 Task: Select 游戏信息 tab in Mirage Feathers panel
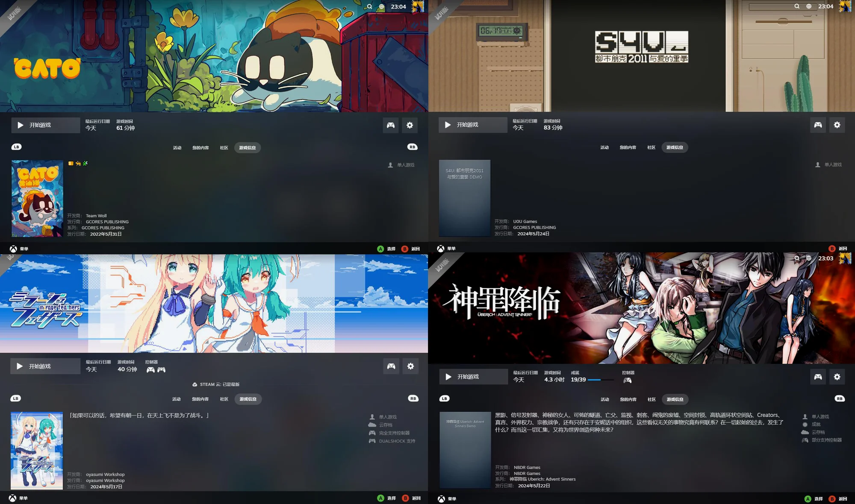(248, 399)
